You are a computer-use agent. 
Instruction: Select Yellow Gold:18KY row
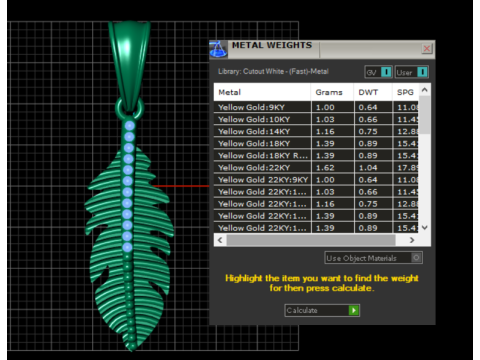pyautogui.click(x=316, y=143)
